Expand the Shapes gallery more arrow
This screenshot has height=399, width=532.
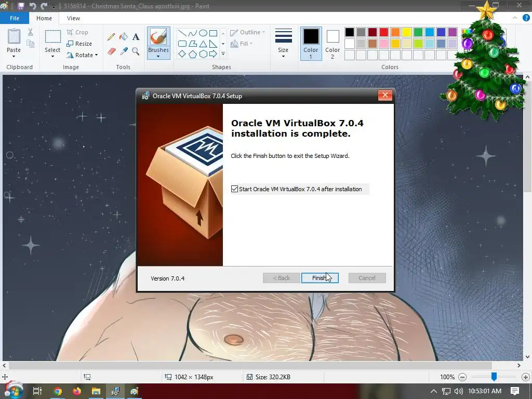point(223,54)
